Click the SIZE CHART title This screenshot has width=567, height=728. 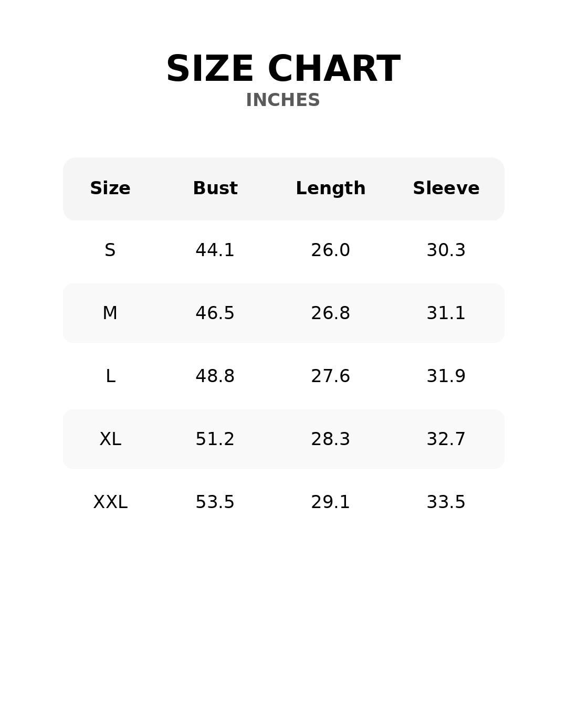click(283, 69)
